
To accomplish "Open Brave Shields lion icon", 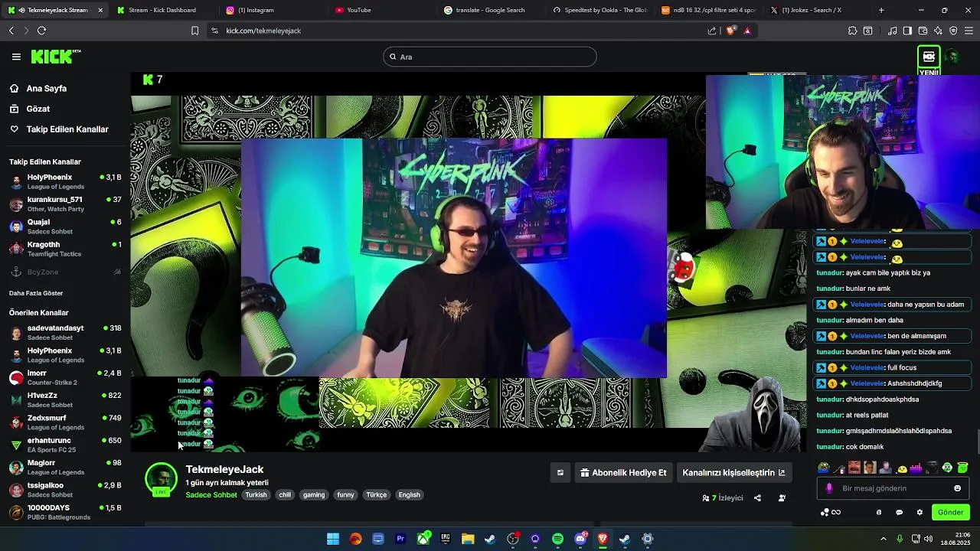I will click(730, 31).
